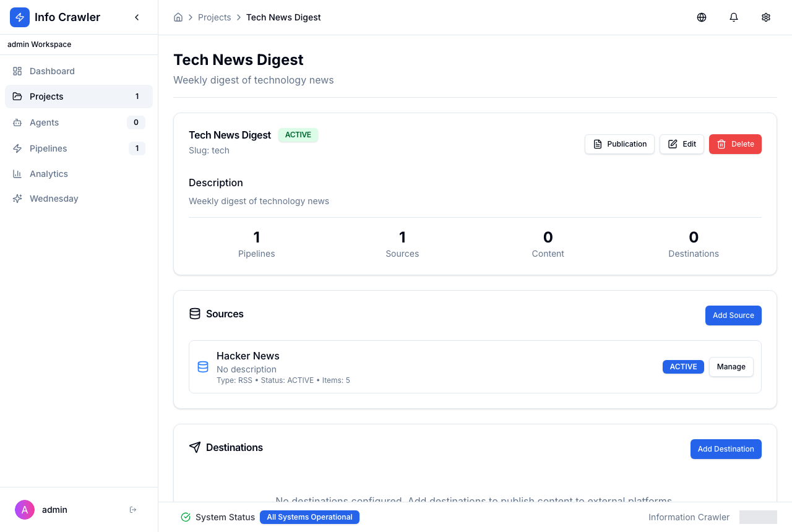Click the Info Crawler lightning logo
Image resolution: width=792 pixels, height=532 pixels.
[x=20, y=17]
